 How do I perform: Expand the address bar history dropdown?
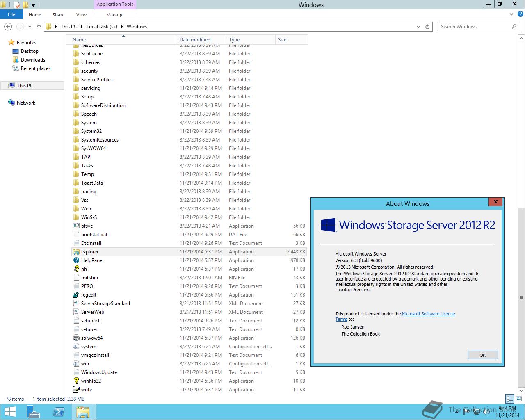click(x=418, y=27)
